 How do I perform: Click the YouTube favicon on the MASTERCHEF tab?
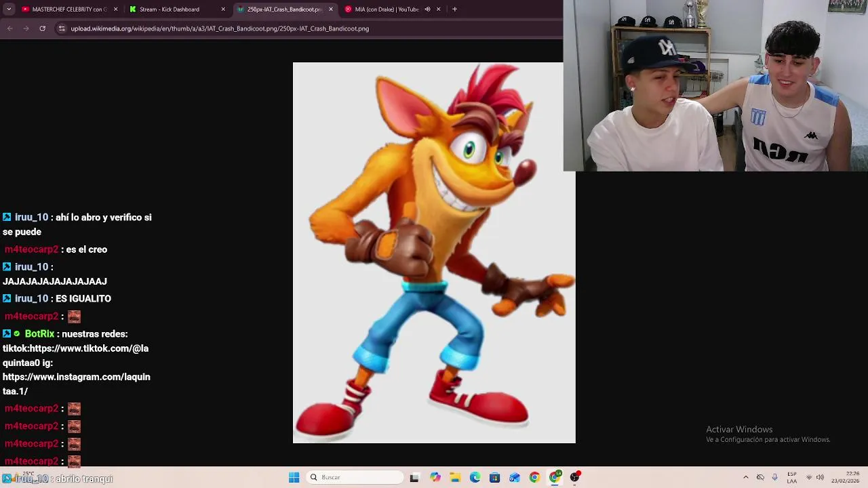(x=26, y=9)
